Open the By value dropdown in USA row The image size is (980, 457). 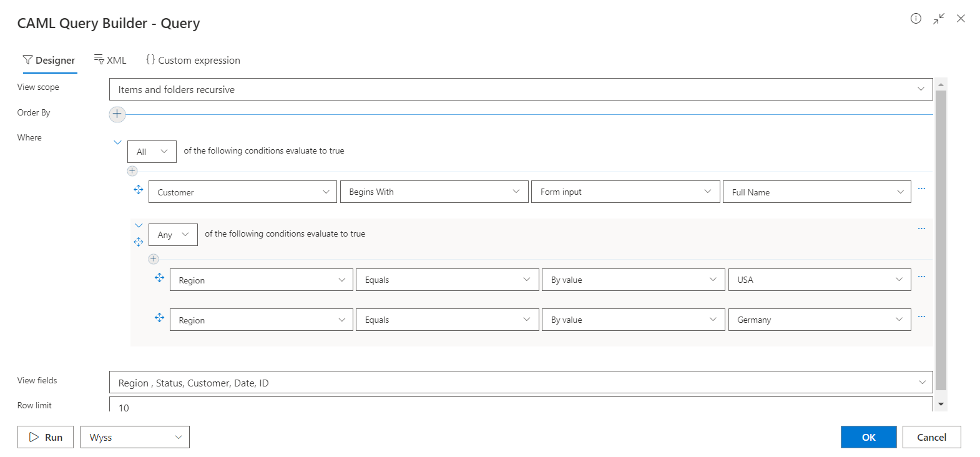tap(633, 280)
